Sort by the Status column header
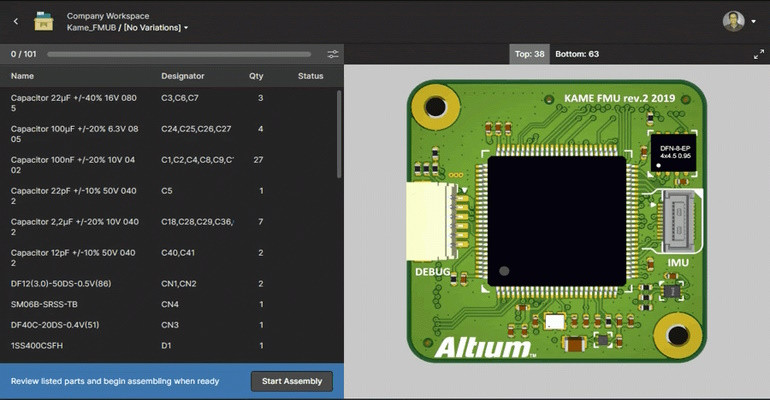770x400 pixels. click(310, 76)
